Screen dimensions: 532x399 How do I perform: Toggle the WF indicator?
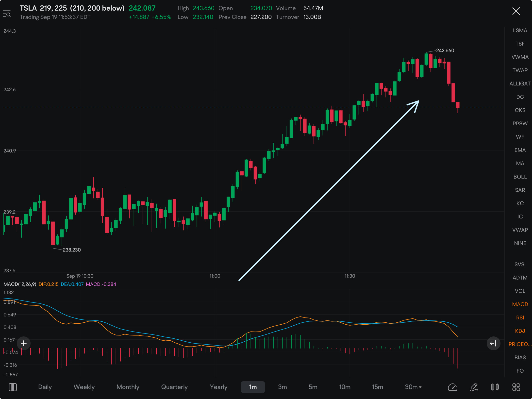[x=520, y=137]
